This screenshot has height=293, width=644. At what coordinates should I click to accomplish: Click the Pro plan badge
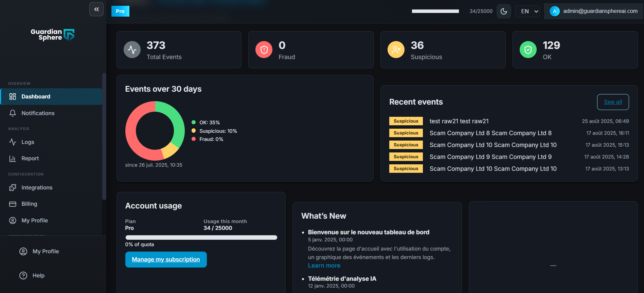[120, 11]
